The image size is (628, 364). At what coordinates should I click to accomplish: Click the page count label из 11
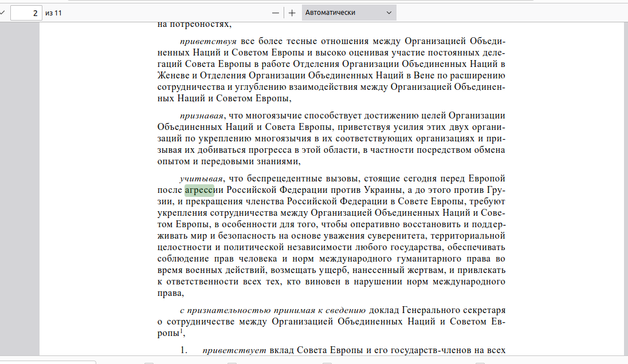point(54,13)
